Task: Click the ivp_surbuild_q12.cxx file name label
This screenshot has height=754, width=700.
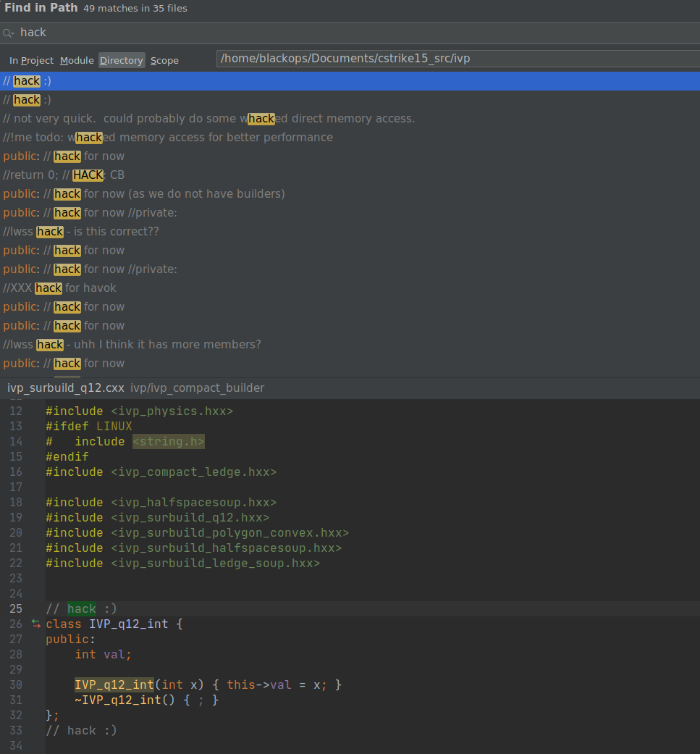Action: 66,388
